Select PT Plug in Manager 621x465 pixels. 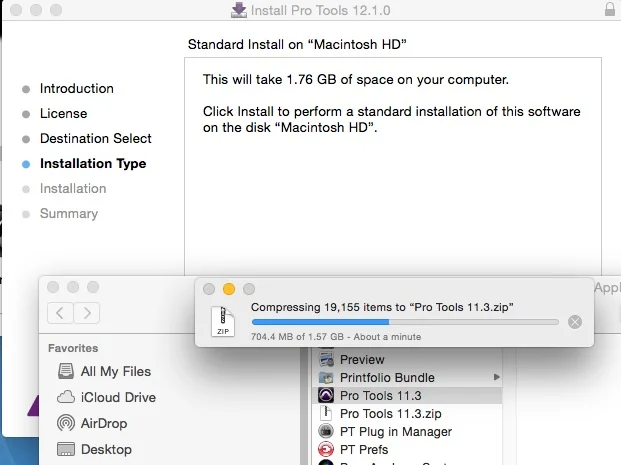click(407, 432)
